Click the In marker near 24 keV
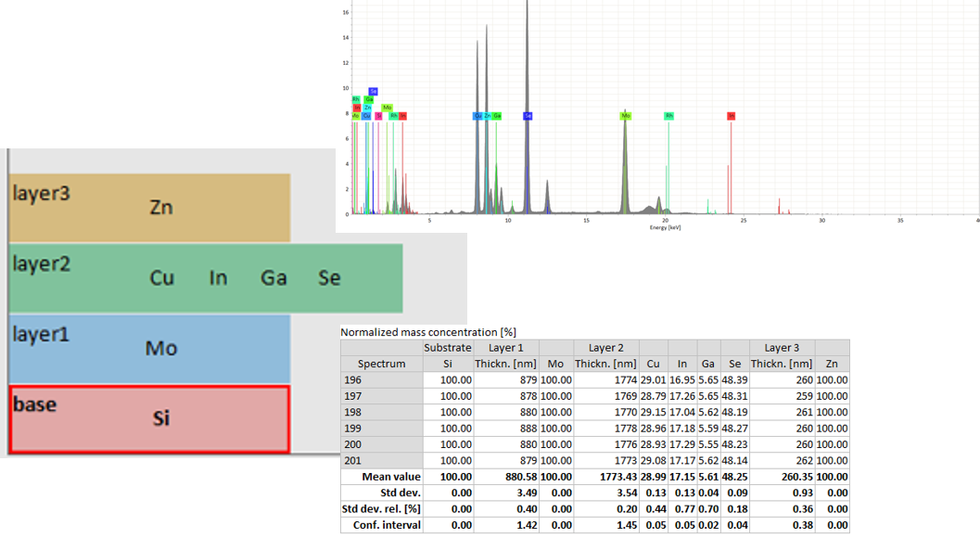The image size is (980, 538). [x=731, y=116]
